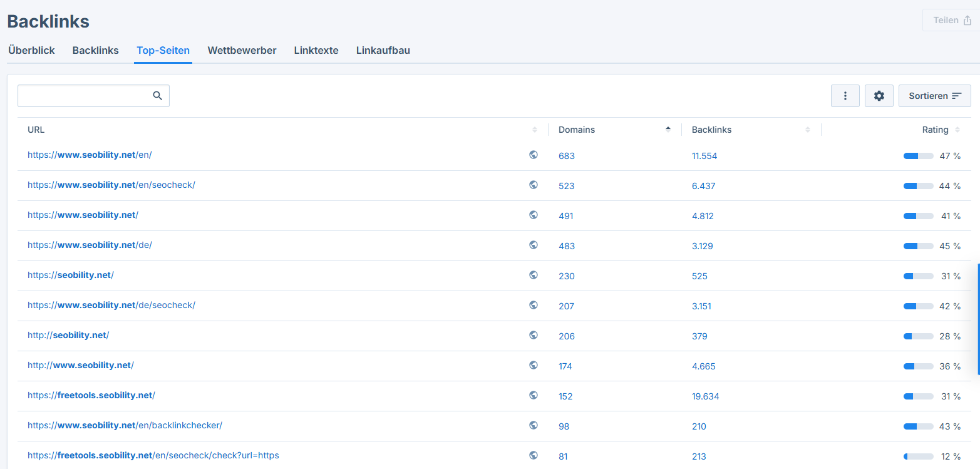Open the Linktexte tab
This screenshot has width=980, height=469.
[x=316, y=50]
